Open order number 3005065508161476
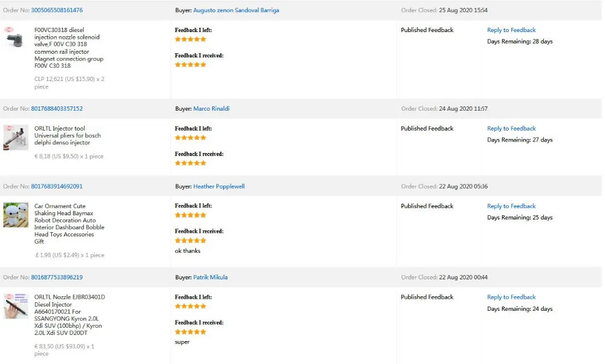The height and width of the screenshot is (364, 605). coord(57,10)
